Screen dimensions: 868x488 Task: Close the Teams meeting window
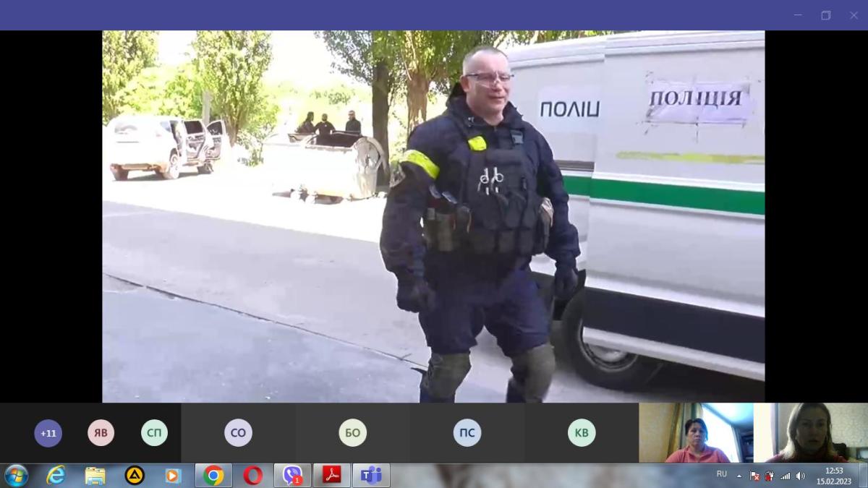(x=853, y=15)
